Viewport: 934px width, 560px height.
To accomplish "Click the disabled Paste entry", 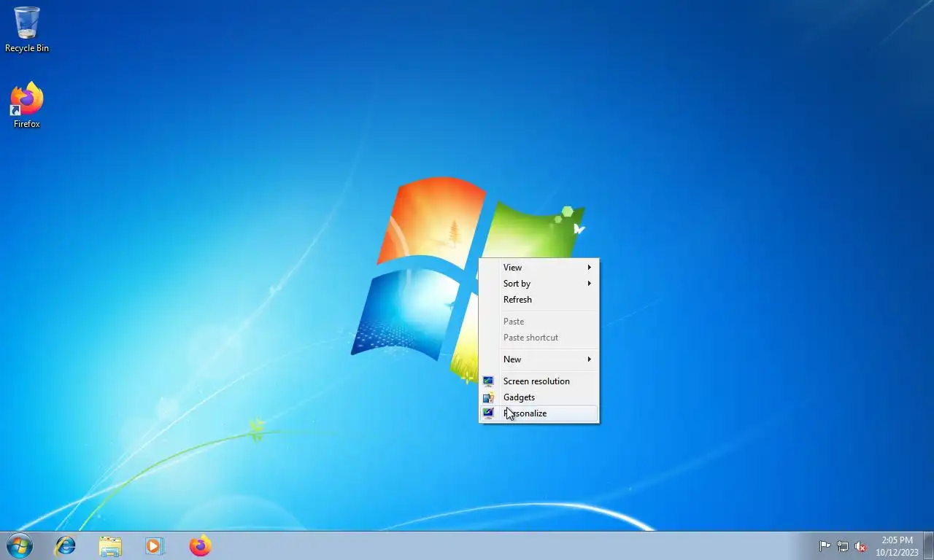I will point(539,322).
